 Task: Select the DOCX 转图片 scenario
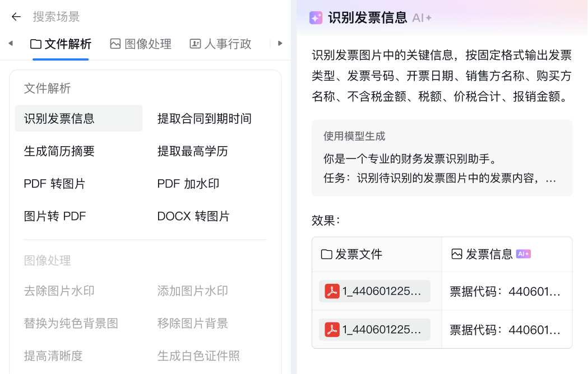[193, 216]
